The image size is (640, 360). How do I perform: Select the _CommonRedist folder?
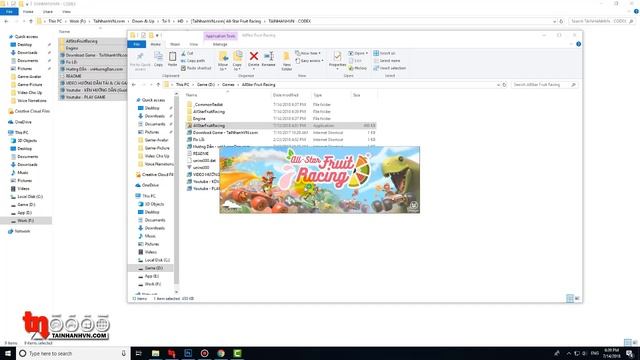point(208,104)
